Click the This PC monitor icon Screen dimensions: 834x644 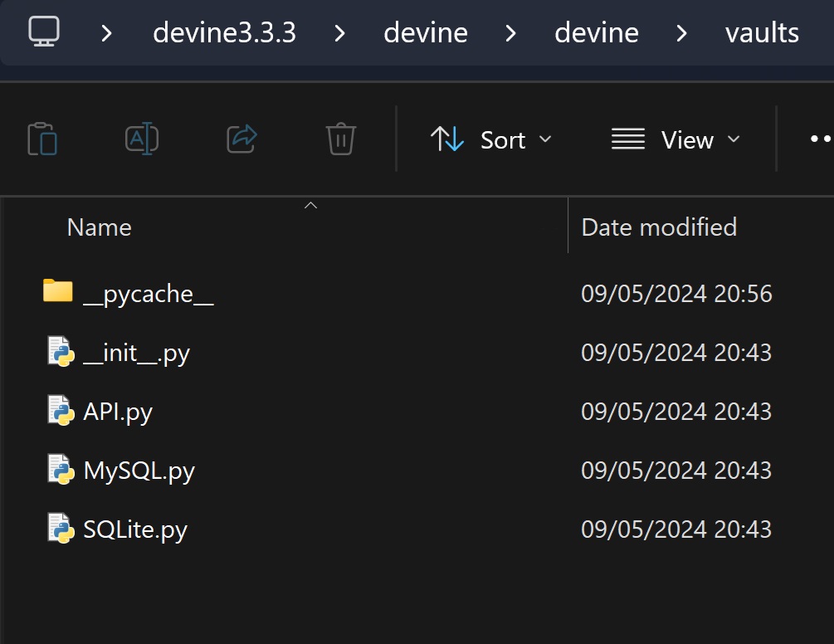click(x=44, y=32)
